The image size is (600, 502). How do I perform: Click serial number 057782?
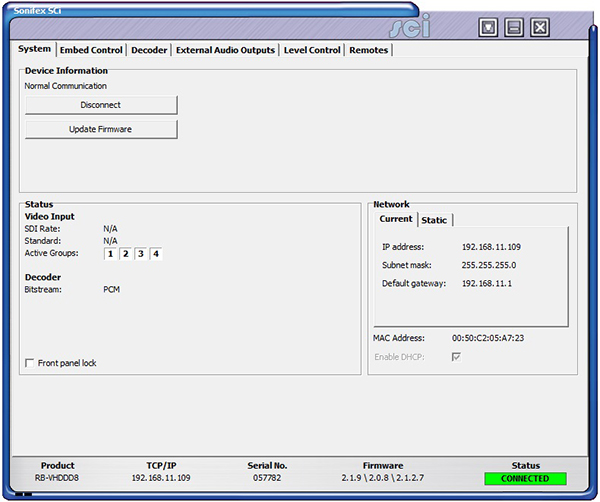(x=267, y=478)
